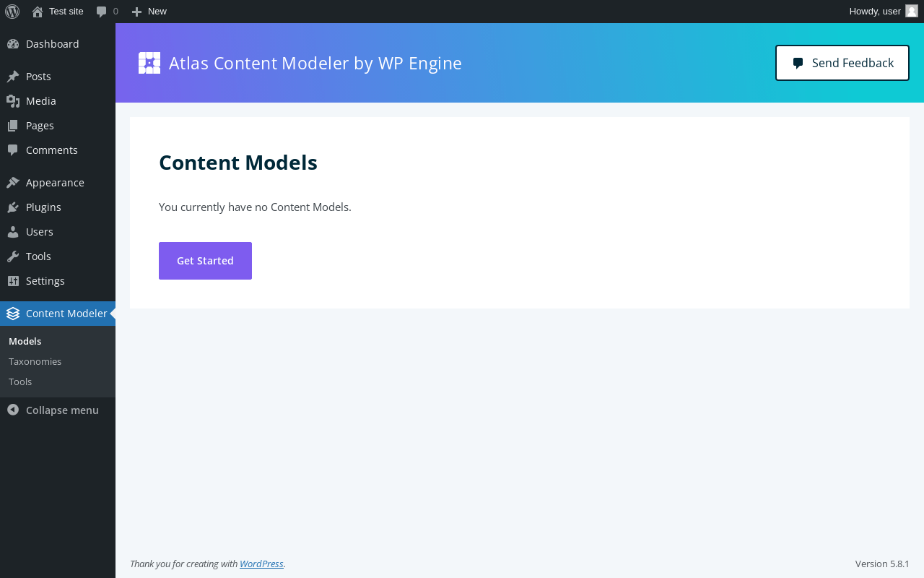Open the comments bubble in admin bar
The height and width of the screenshot is (578, 924).
coord(102,12)
